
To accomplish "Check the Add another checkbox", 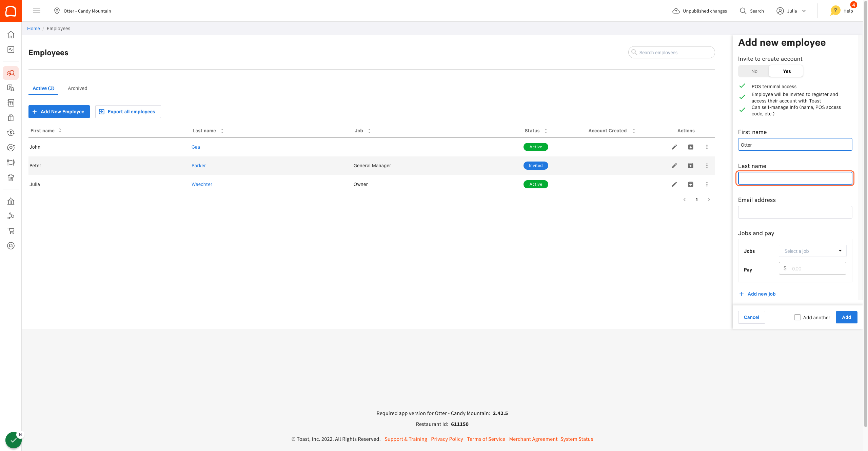I will pyautogui.click(x=797, y=317).
